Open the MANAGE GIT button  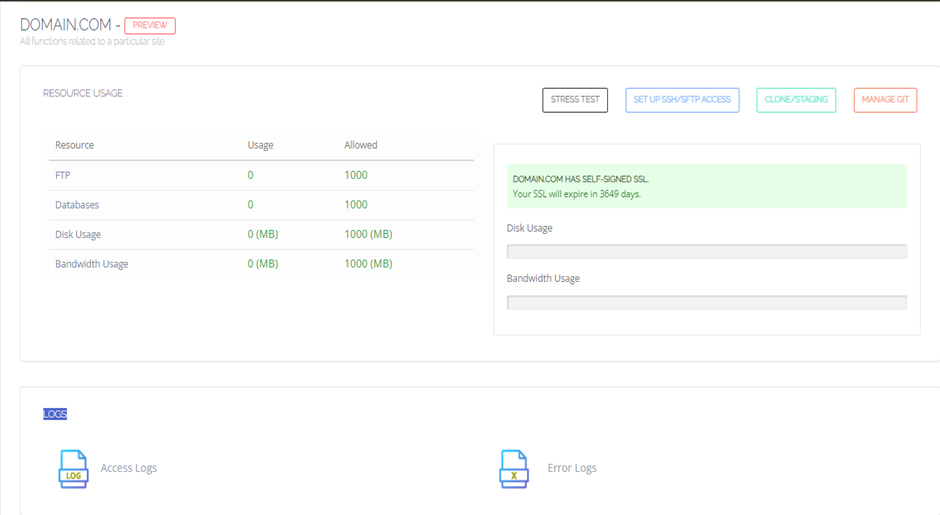[x=885, y=100]
